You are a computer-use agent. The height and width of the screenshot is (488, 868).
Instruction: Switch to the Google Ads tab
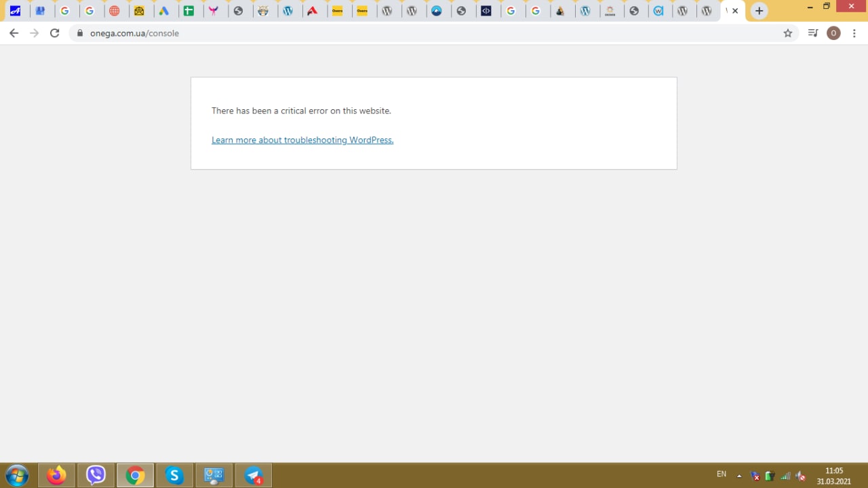(164, 11)
